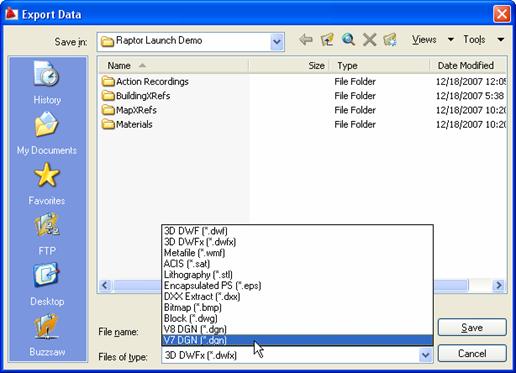Sort files by Date Modified column
This screenshot has width=516, height=373.
468,66
